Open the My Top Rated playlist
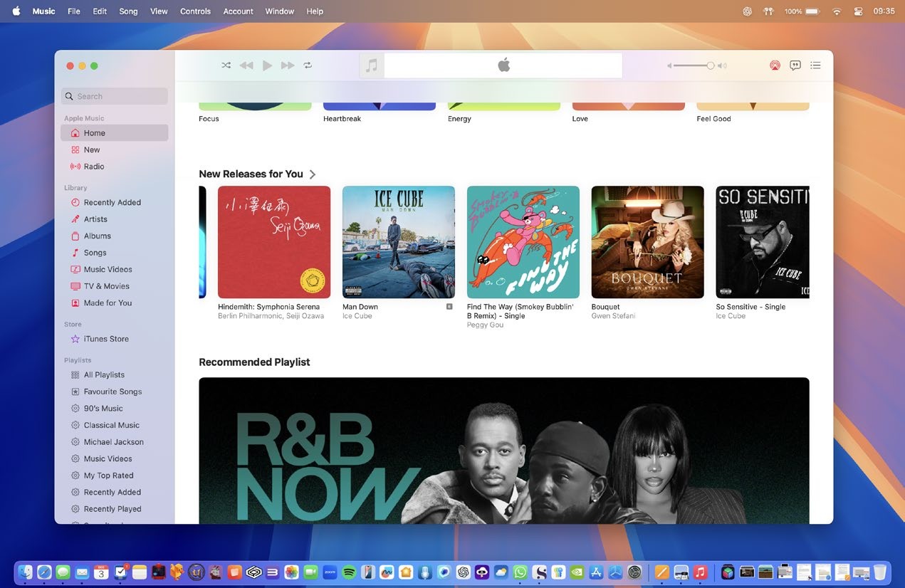905x588 pixels. pos(115,476)
